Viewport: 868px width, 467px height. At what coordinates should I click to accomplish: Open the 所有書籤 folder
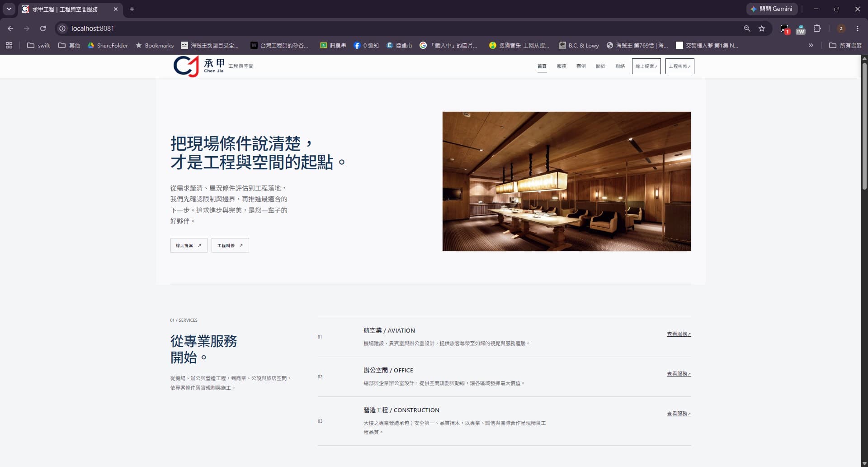click(x=845, y=45)
